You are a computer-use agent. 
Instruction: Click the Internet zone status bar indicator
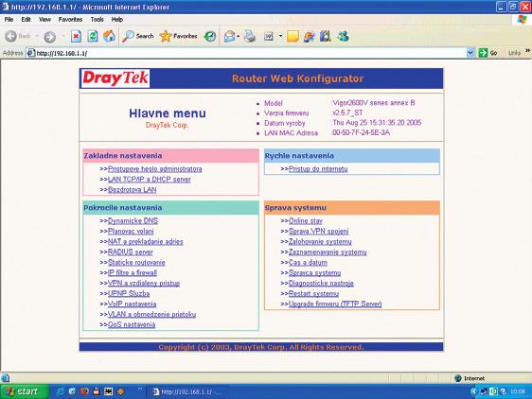[x=470, y=378]
